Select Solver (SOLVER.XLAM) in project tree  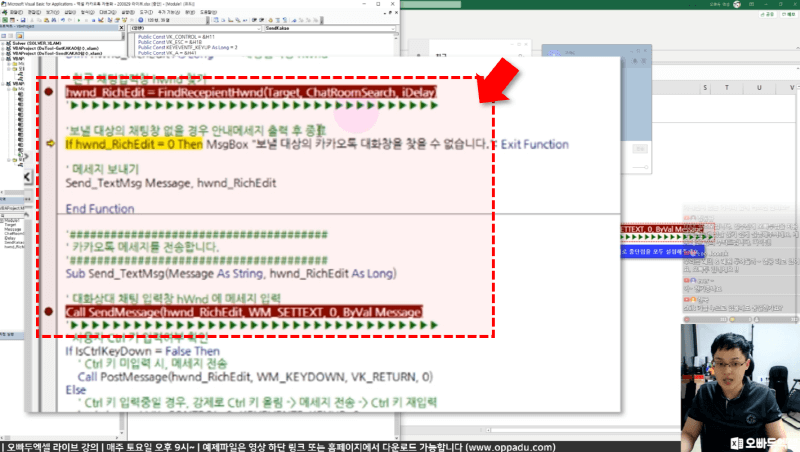pyautogui.click(x=37, y=43)
